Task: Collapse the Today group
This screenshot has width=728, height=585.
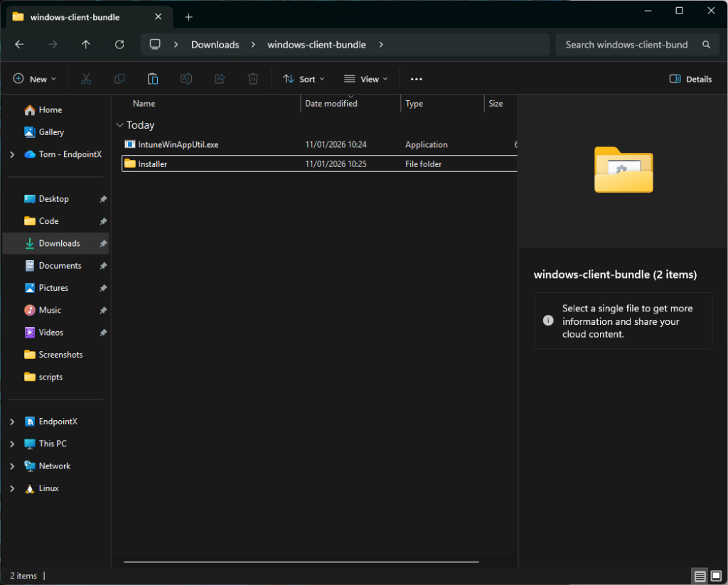Action: pyautogui.click(x=119, y=125)
